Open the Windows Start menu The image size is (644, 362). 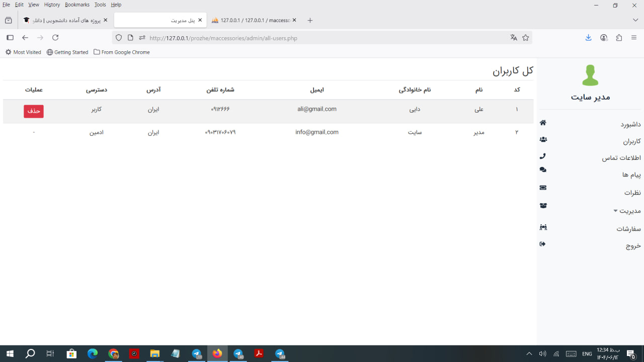click(x=10, y=354)
